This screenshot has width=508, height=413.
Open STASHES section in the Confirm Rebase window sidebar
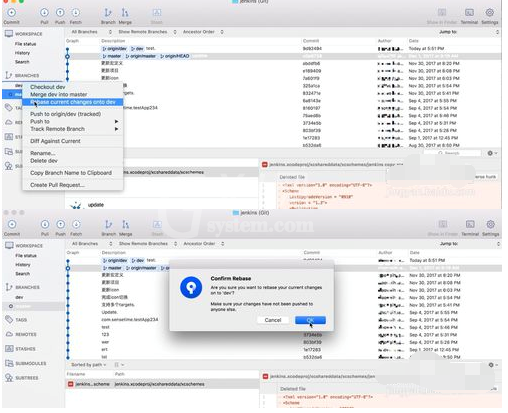point(25,349)
